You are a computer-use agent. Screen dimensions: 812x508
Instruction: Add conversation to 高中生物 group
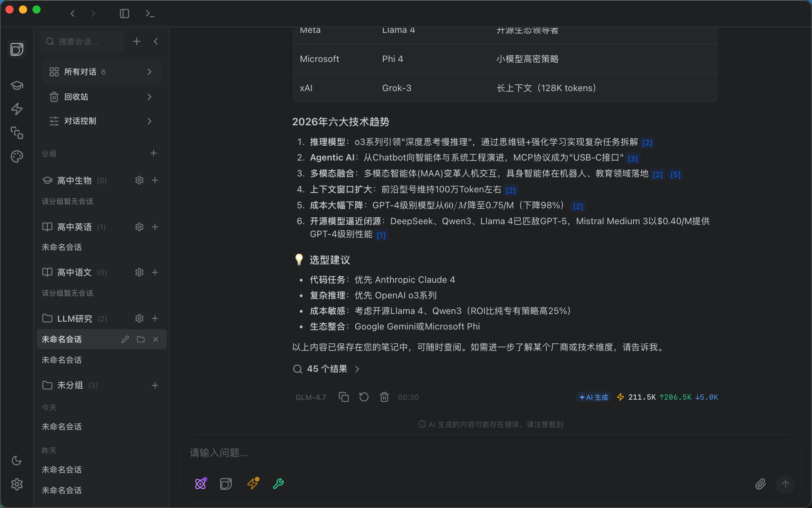(x=155, y=180)
